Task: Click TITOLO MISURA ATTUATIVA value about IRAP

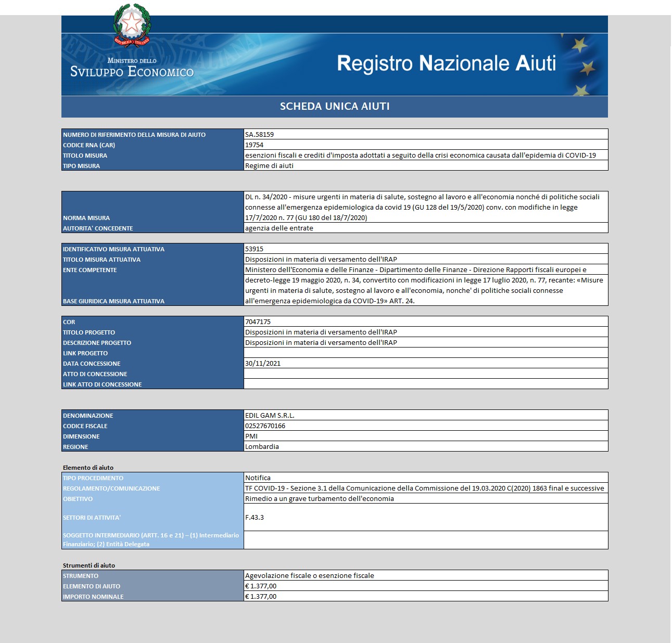Action: [321, 259]
